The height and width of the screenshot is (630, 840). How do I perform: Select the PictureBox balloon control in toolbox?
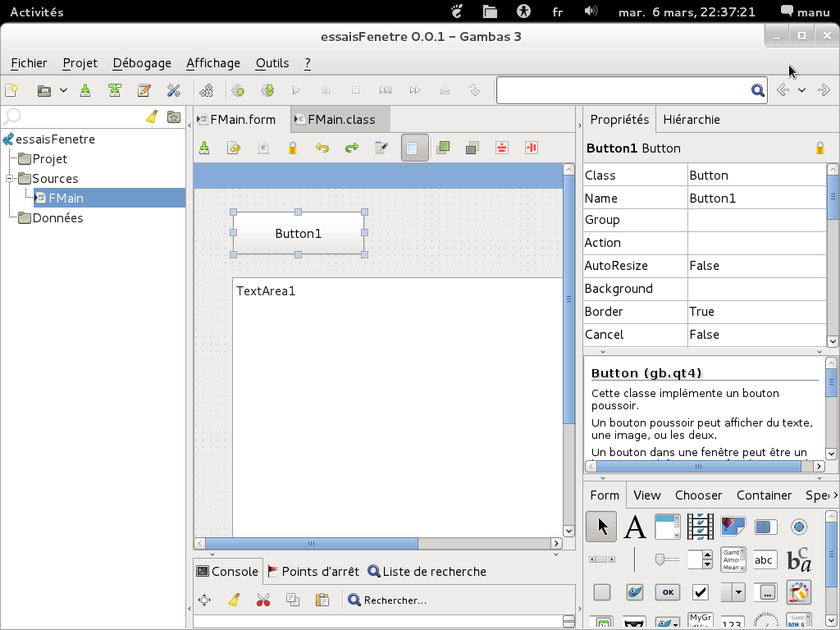pos(733,527)
